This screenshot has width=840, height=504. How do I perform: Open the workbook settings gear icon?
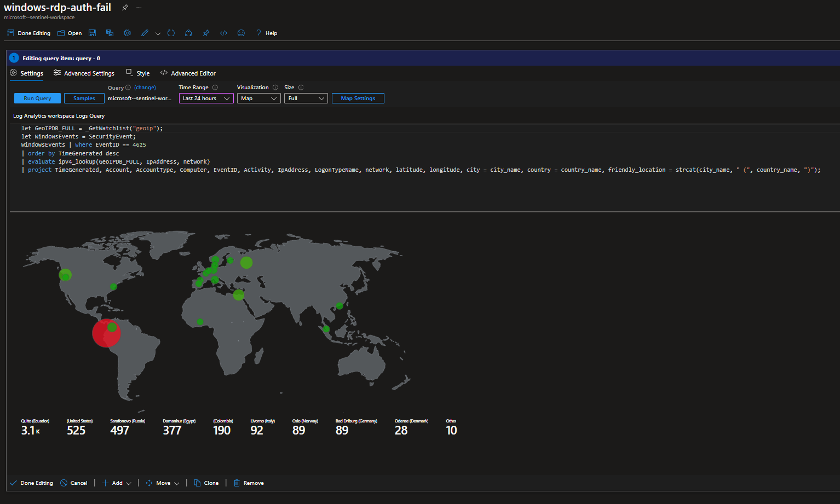click(x=127, y=33)
